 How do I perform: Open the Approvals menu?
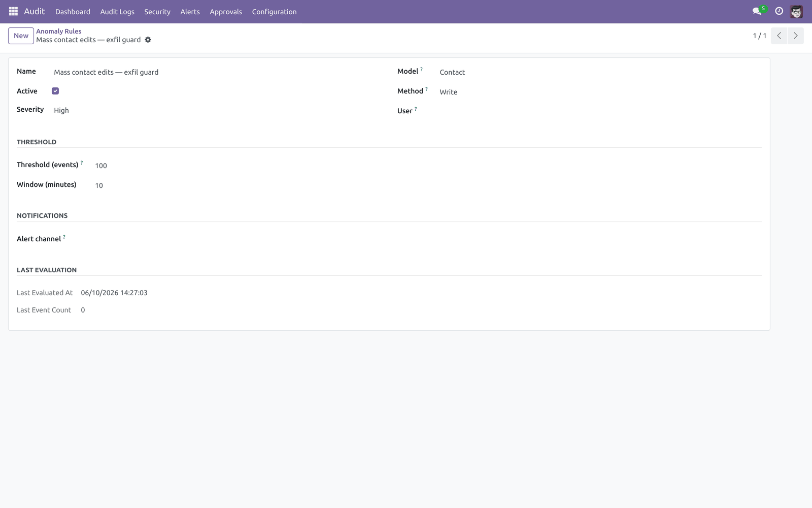(226, 12)
